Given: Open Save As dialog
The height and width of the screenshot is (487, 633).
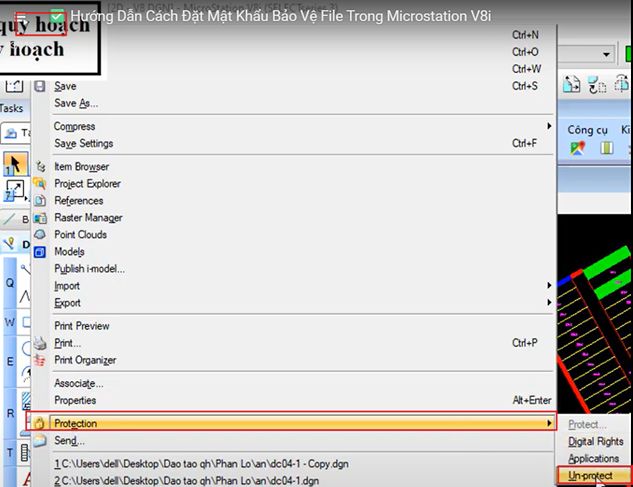Looking at the screenshot, I should (x=76, y=103).
